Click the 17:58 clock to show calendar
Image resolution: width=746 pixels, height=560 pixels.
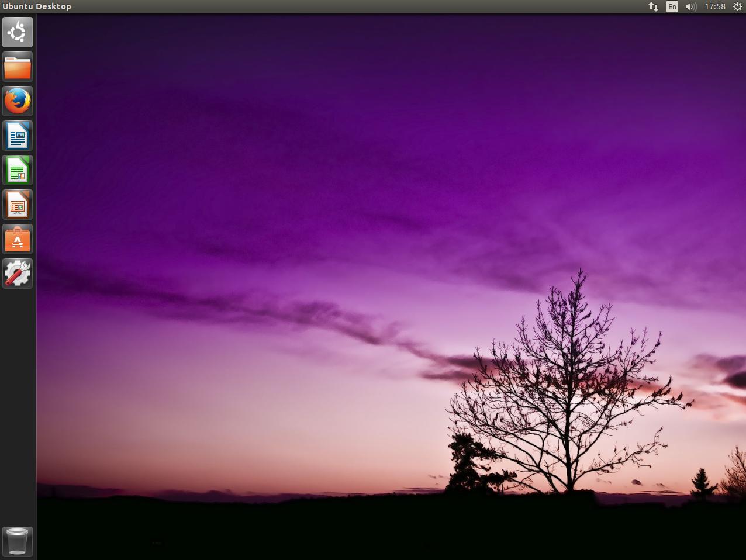click(x=714, y=6)
